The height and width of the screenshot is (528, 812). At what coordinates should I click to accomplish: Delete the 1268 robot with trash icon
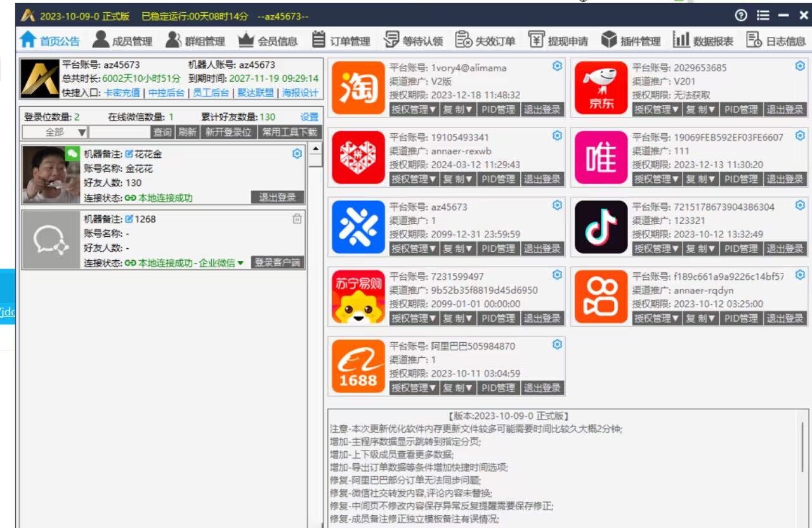(297, 219)
